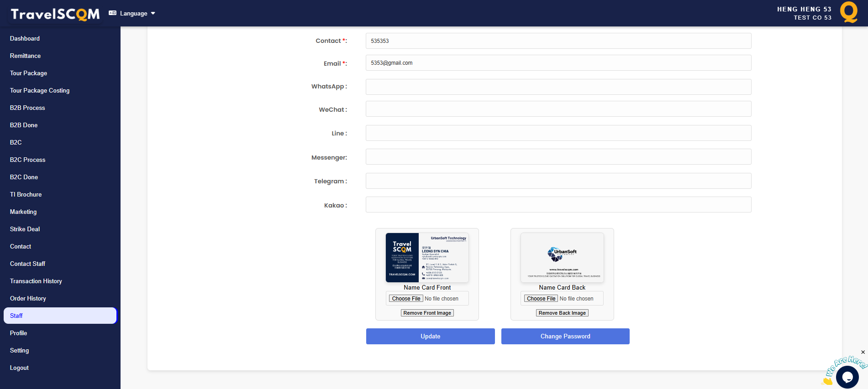
Task: Choose file for Name Card Back
Action: 541,299
